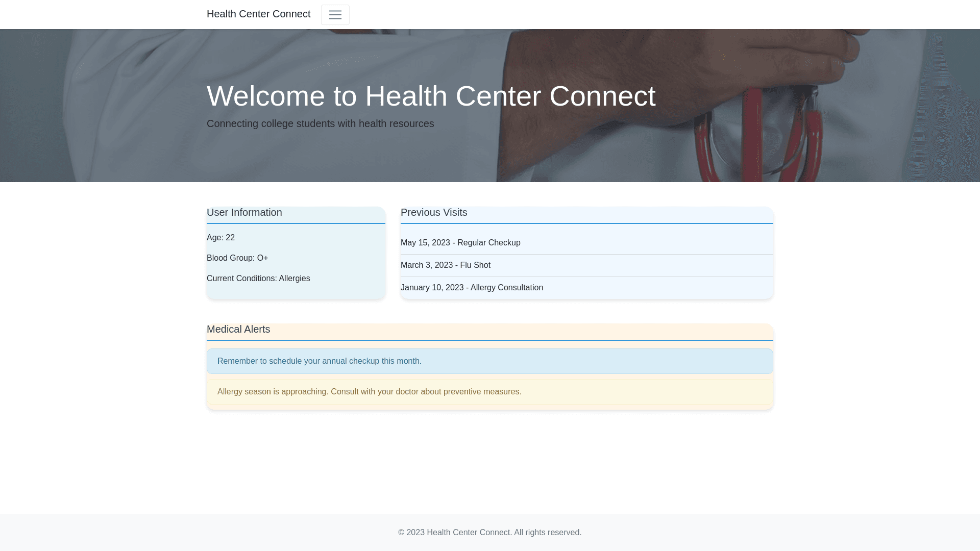Click the Current Conditions: Allergies text
The width and height of the screenshot is (980, 551).
258,279
